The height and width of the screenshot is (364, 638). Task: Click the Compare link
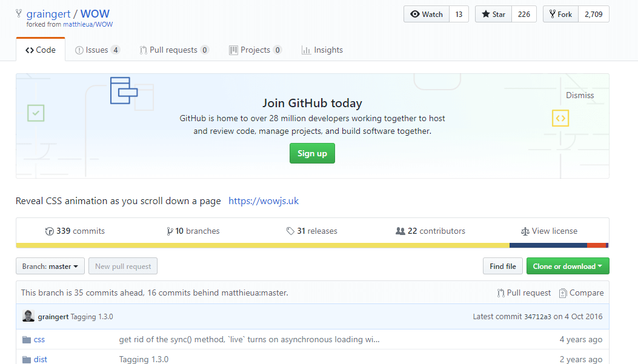(582, 293)
